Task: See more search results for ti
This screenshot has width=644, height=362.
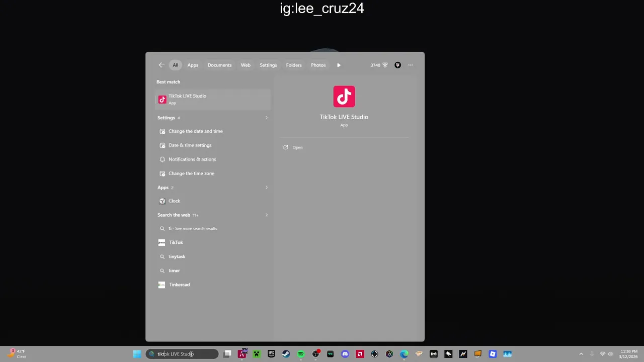Action: 213,228
